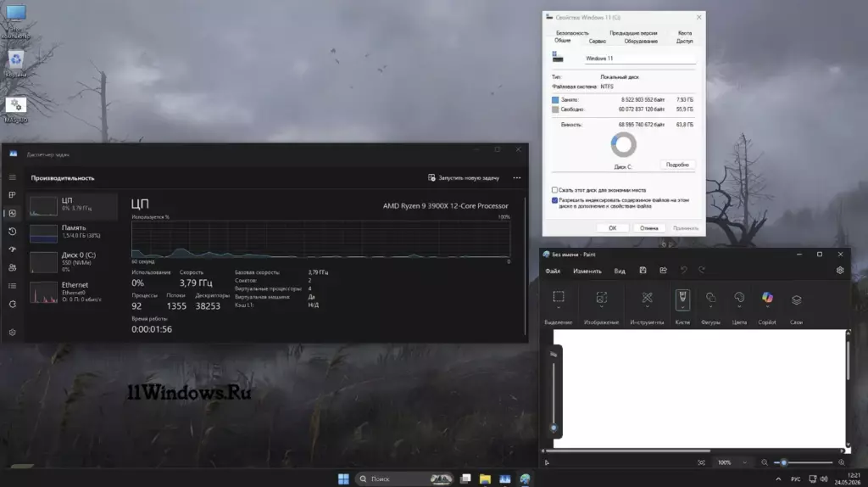Click the taskbar Поиск search box
The image size is (868, 487).
404,479
